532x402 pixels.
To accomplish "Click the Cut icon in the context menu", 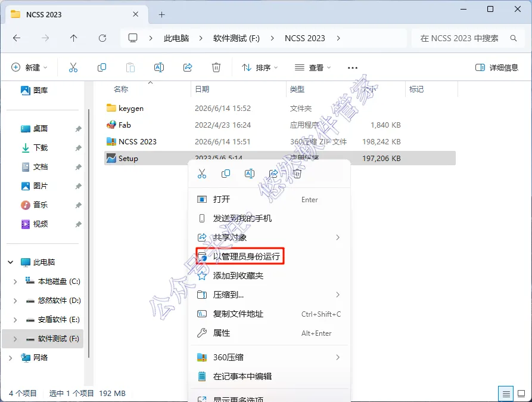I will pos(202,174).
